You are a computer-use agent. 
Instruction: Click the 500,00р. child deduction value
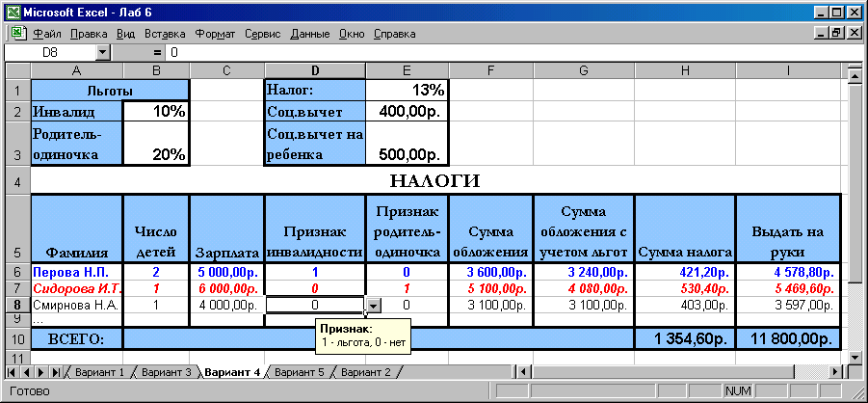(x=407, y=144)
